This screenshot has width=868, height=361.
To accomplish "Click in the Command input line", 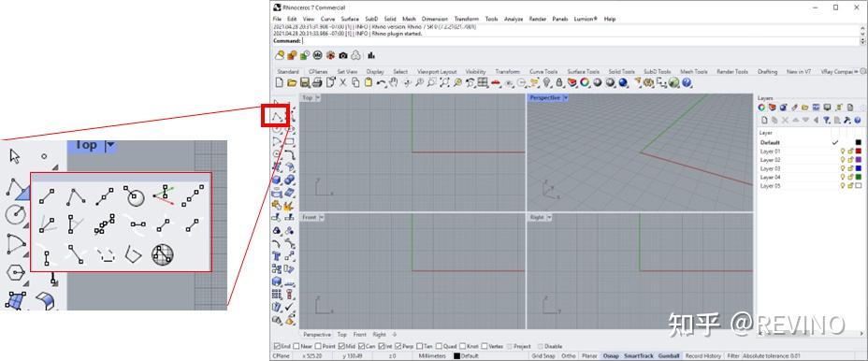I will point(581,41).
